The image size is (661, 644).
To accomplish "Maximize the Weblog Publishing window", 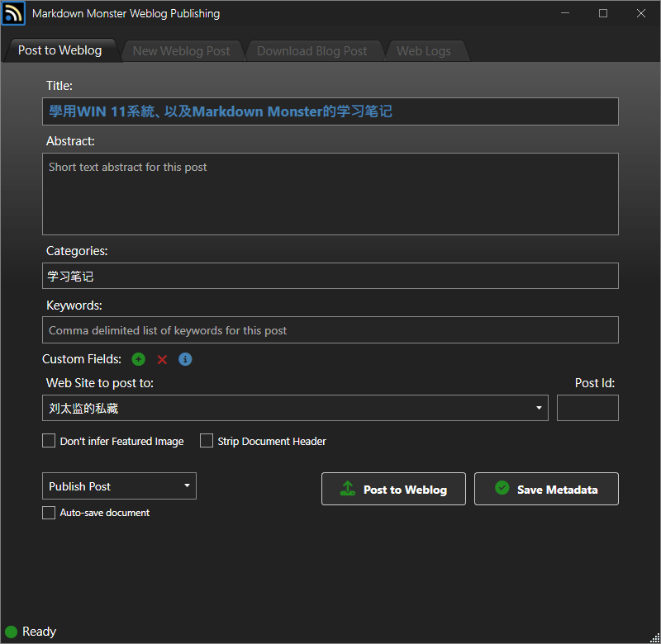I will 603,13.
